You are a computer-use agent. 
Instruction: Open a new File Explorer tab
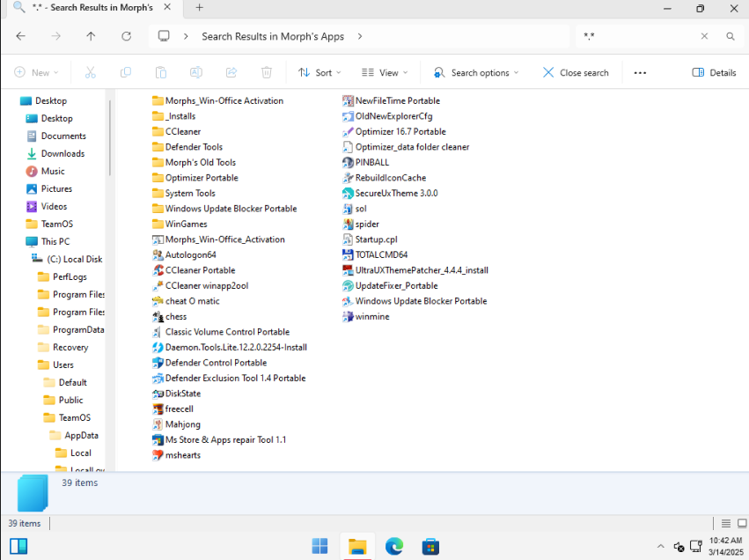tap(199, 8)
